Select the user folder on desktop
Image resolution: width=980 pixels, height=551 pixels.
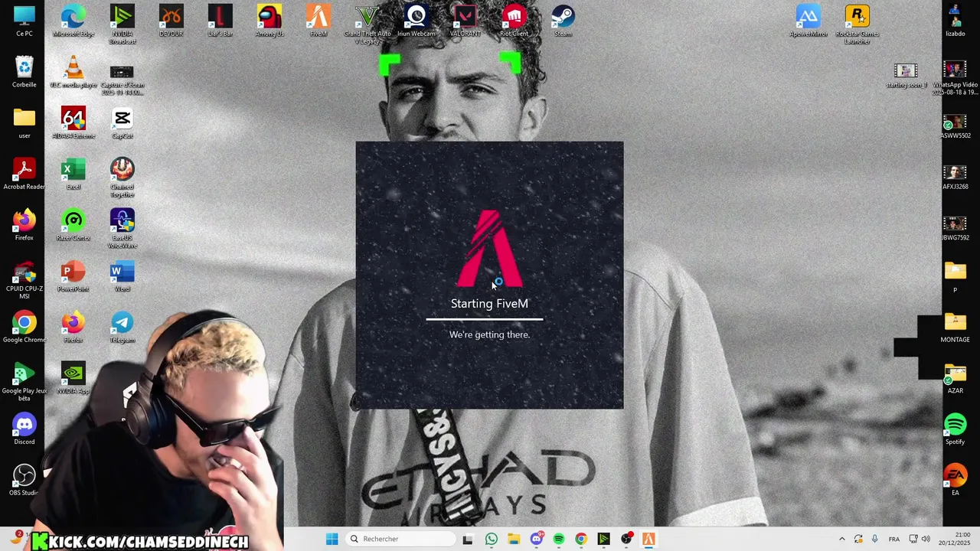24,123
